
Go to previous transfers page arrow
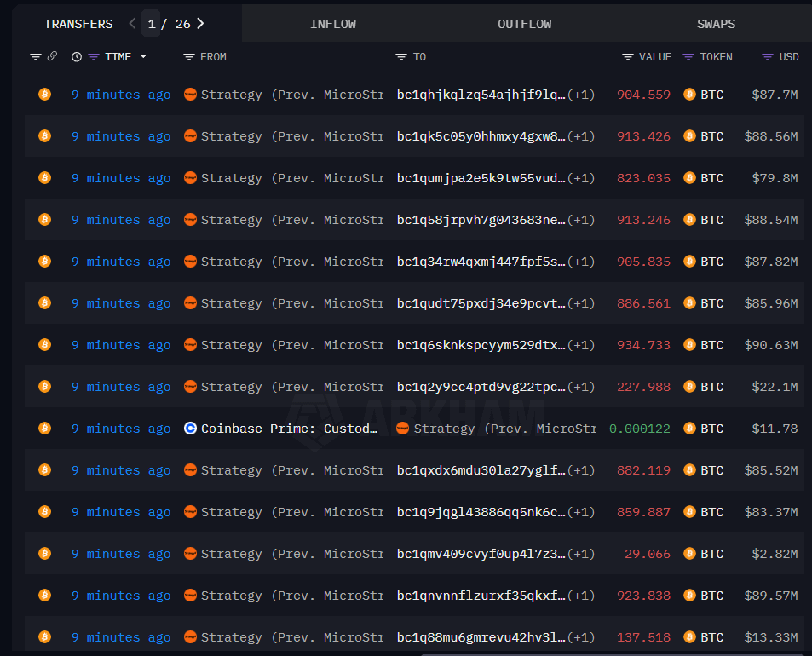[132, 23]
